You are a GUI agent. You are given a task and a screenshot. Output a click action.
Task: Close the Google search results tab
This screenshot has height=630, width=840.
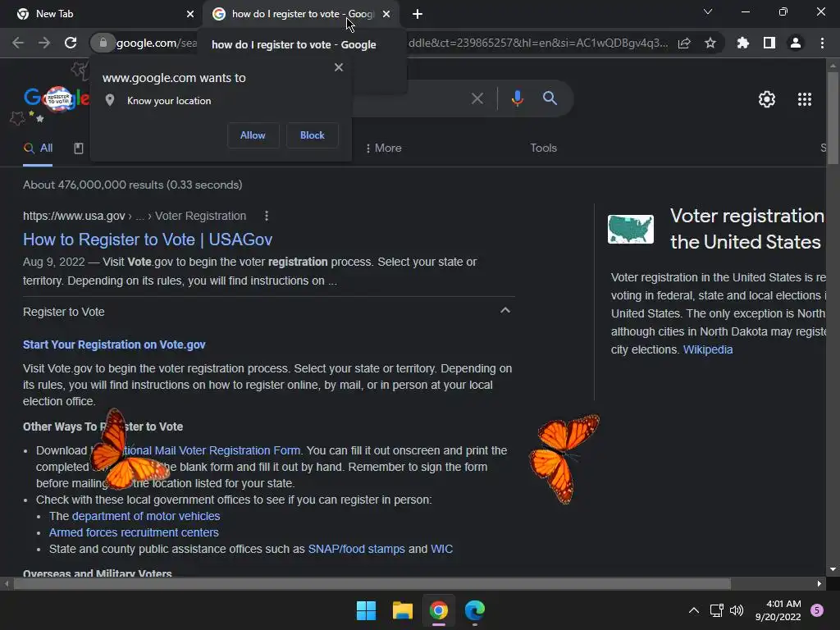coord(386,14)
